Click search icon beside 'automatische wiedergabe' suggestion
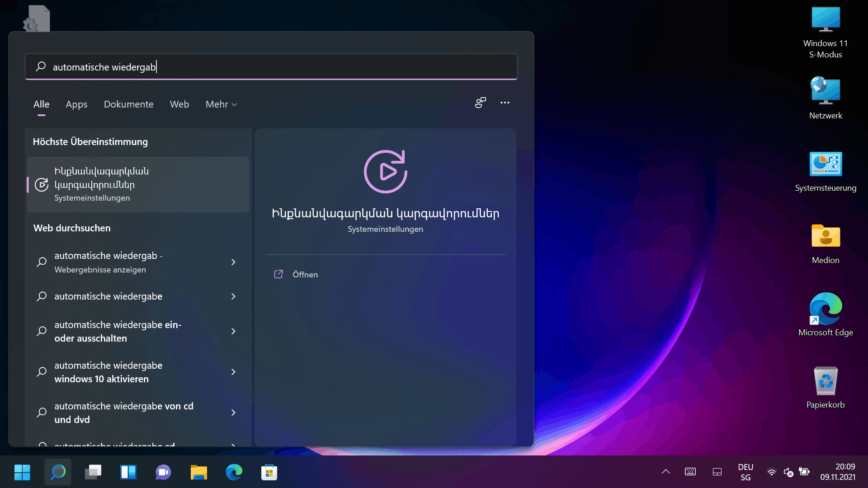 tap(42, 296)
